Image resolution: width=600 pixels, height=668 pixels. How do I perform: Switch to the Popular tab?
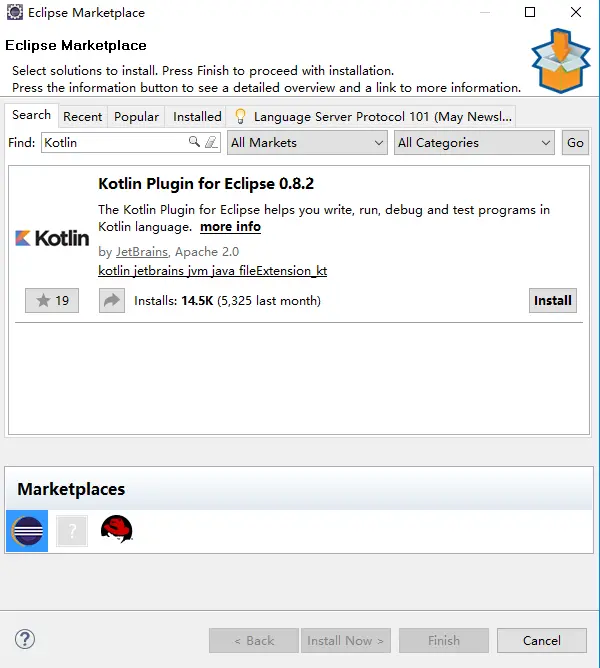pos(136,117)
